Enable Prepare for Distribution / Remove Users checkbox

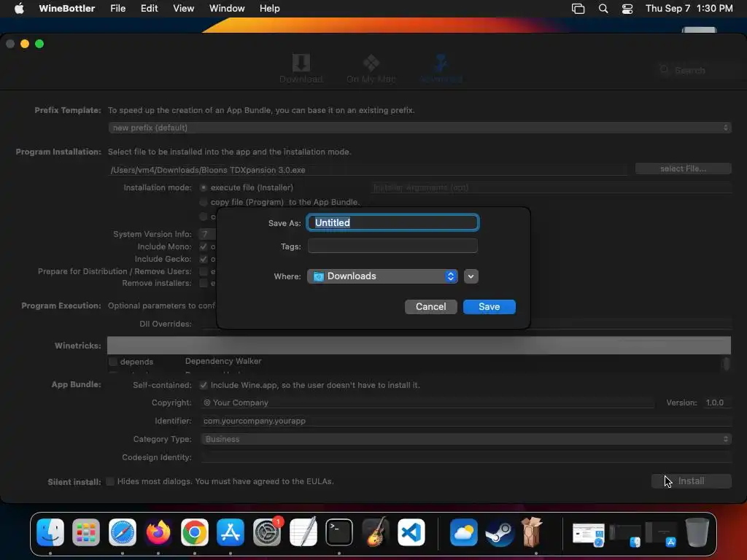pos(204,271)
